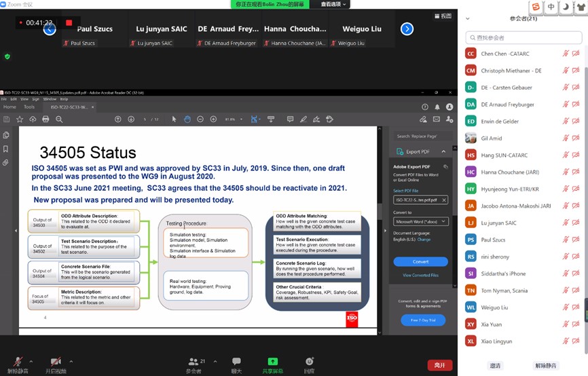Click the zoom out minus icon in Acrobat
The height and width of the screenshot is (376, 588).
[200, 119]
